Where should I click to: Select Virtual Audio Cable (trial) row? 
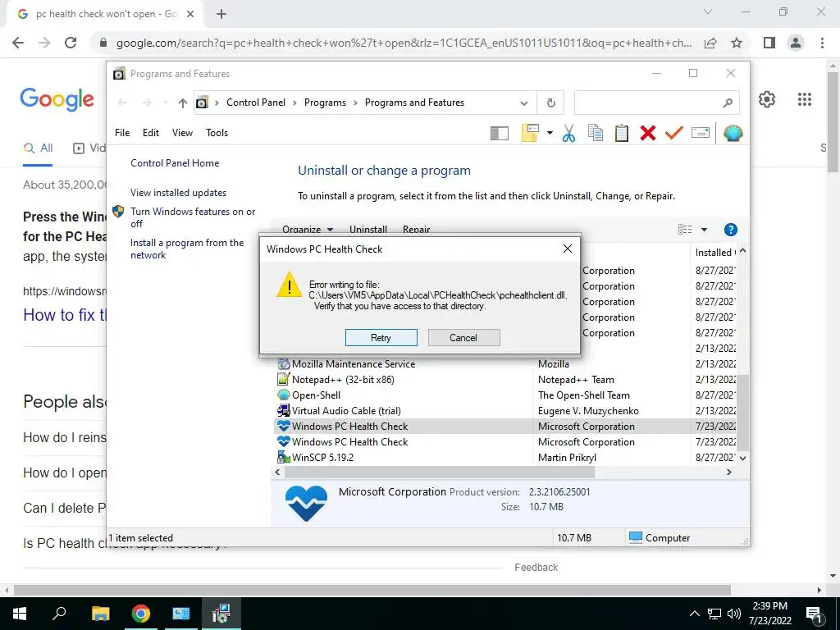pyautogui.click(x=507, y=410)
